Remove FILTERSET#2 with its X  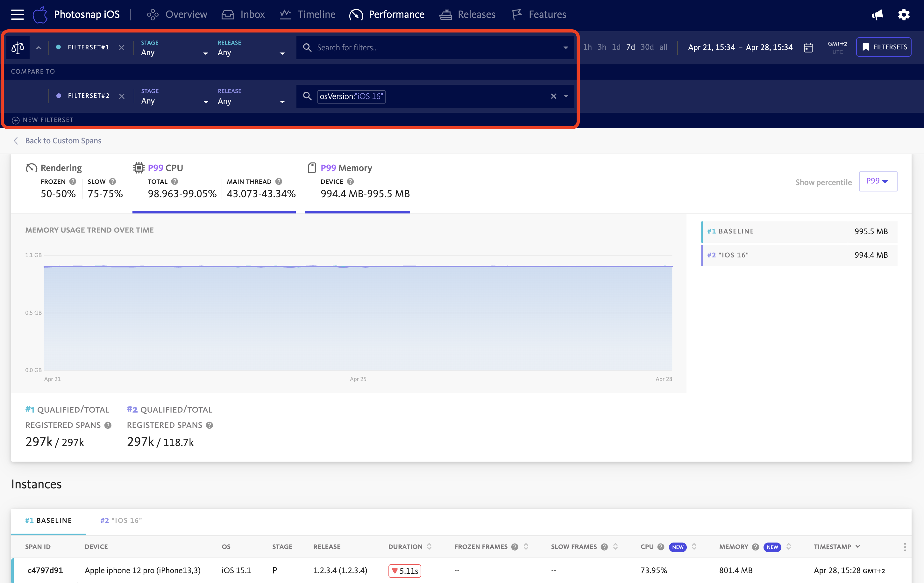pos(121,96)
